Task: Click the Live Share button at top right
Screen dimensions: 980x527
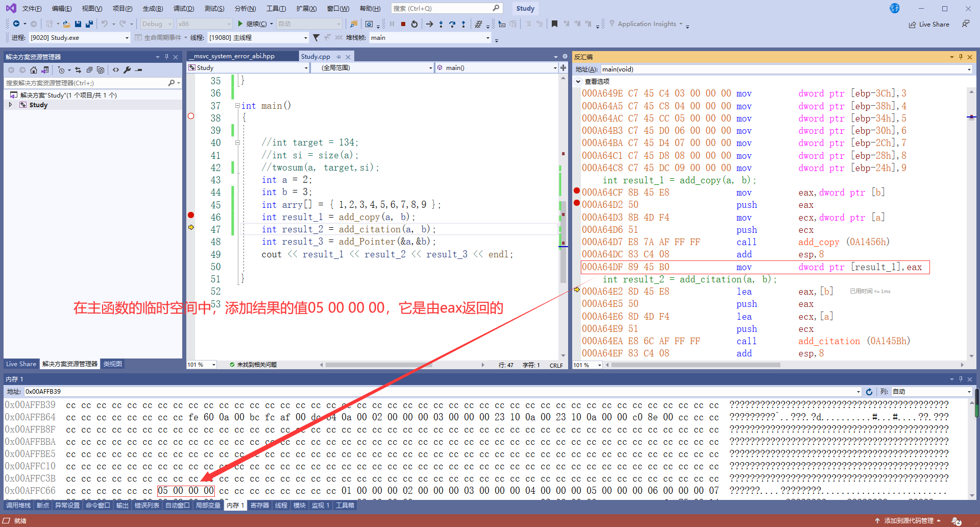Action: click(929, 24)
